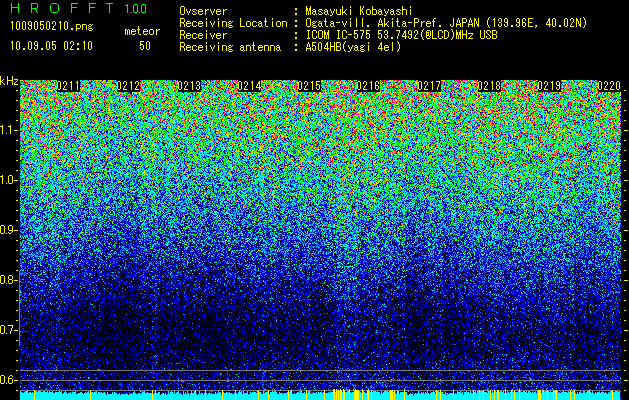Click time marker 0220
The height and width of the screenshot is (400, 629).
click(609, 86)
